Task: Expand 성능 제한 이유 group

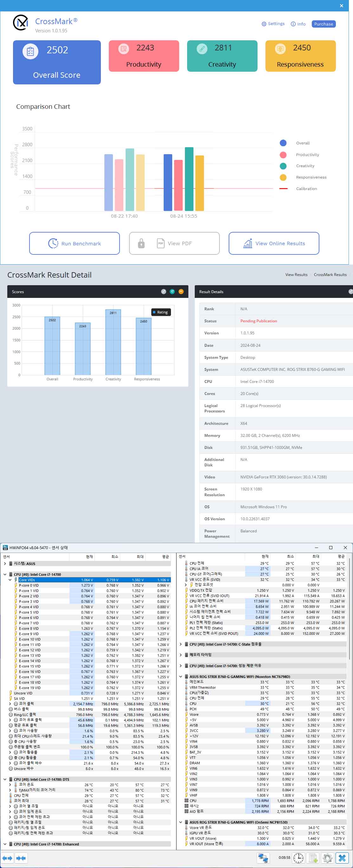Action: pyautogui.click(x=180, y=666)
